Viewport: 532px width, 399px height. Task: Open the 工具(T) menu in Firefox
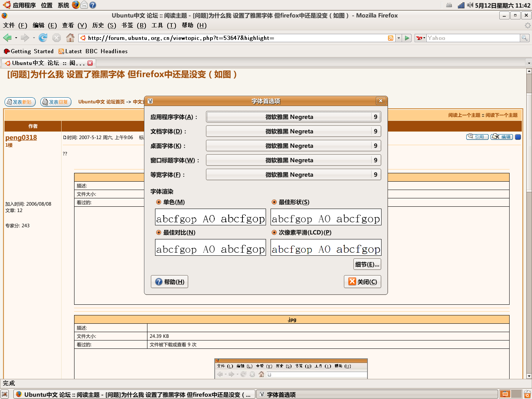(x=164, y=25)
